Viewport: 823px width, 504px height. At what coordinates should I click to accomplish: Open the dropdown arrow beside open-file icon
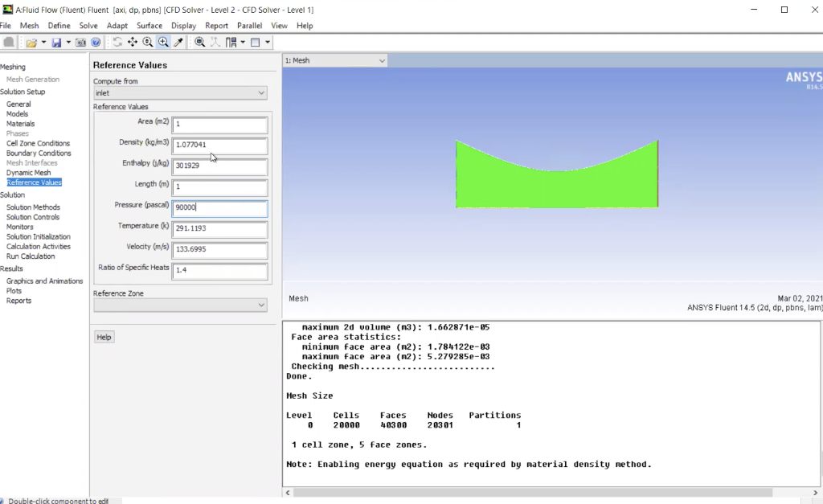click(43, 43)
